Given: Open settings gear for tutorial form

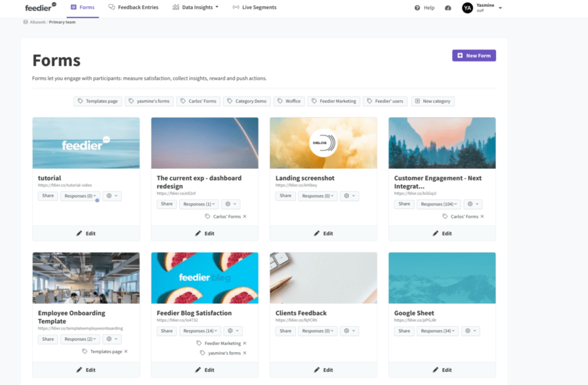Looking at the screenshot, I should 112,196.
